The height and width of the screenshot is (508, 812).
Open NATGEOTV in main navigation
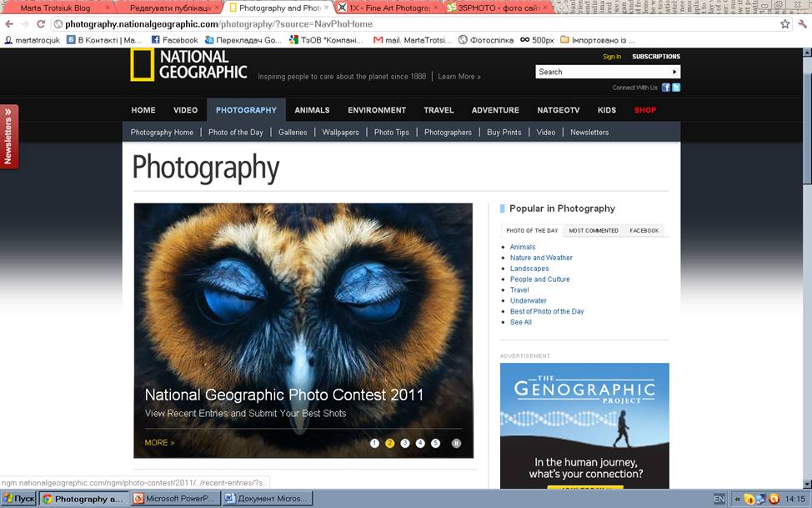coord(559,110)
